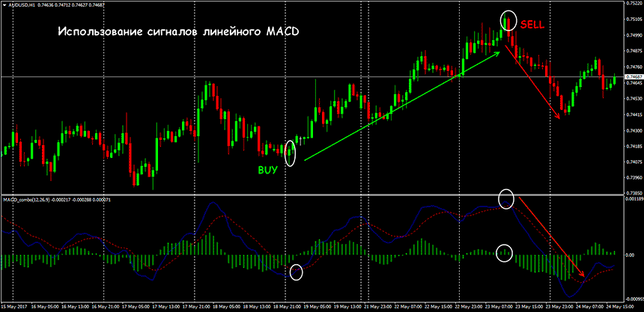Click the 16 May 05:00 time label

43,307
